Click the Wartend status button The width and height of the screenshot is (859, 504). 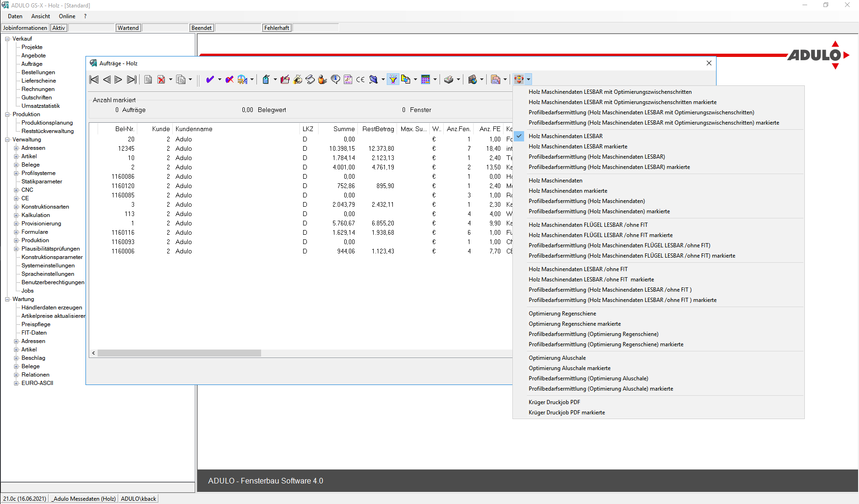click(128, 28)
